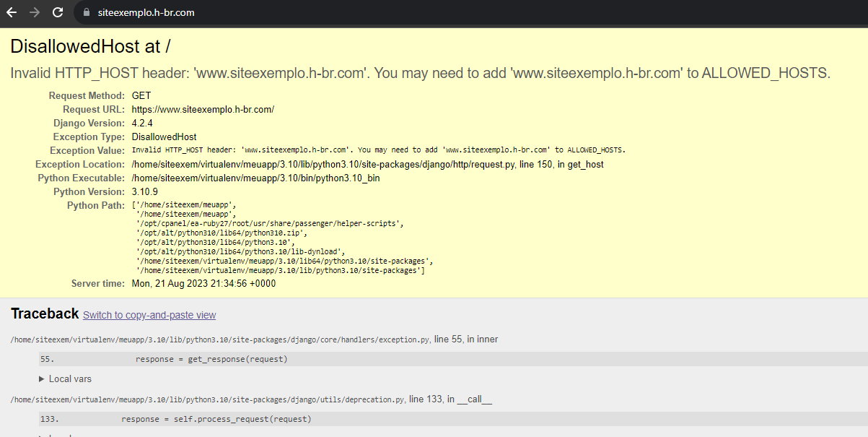Image resolution: width=868 pixels, height=437 pixels.
Task: Click the Python Path list block
Action: click(281, 238)
